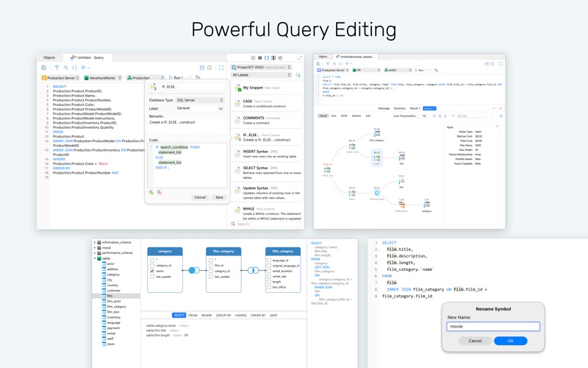588x368 pixels.
Task: Select the ORDER BY tab in the query builder
Action: tap(258, 316)
